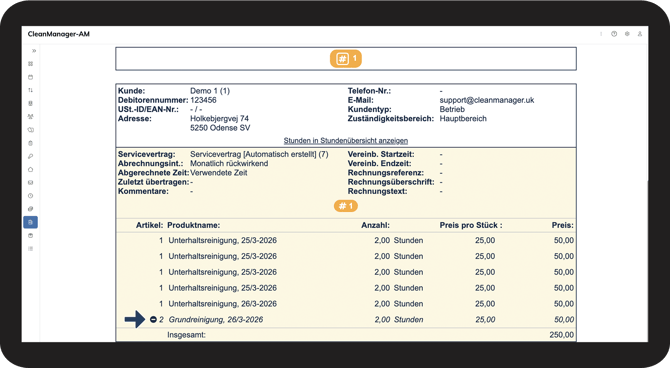The width and height of the screenshot is (670, 368).
Task: Click the 'Preis pro Stück :' column header
Action: (x=471, y=225)
